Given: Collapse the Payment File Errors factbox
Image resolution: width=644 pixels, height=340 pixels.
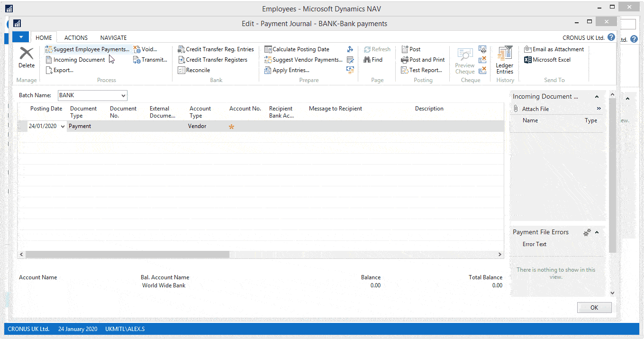Looking at the screenshot, I should pyautogui.click(x=597, y=232).
